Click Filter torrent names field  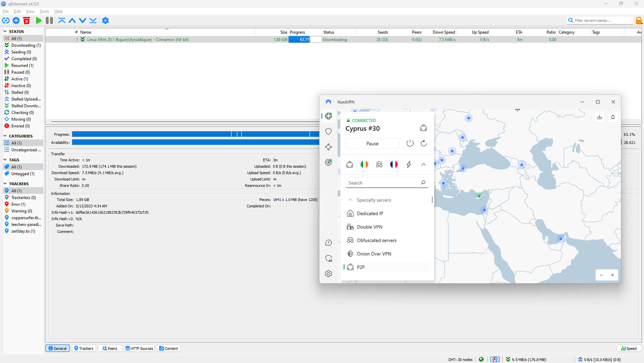(x=600, y=20)
